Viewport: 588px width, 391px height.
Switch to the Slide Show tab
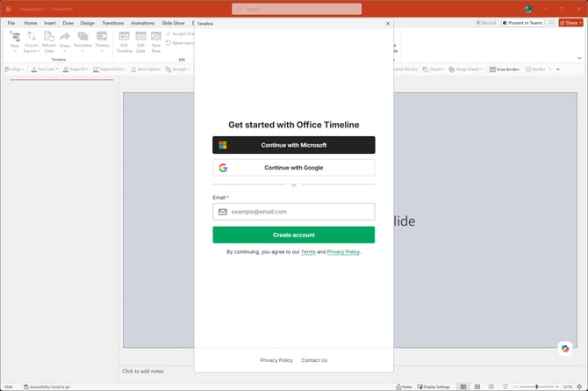[173, 23]
